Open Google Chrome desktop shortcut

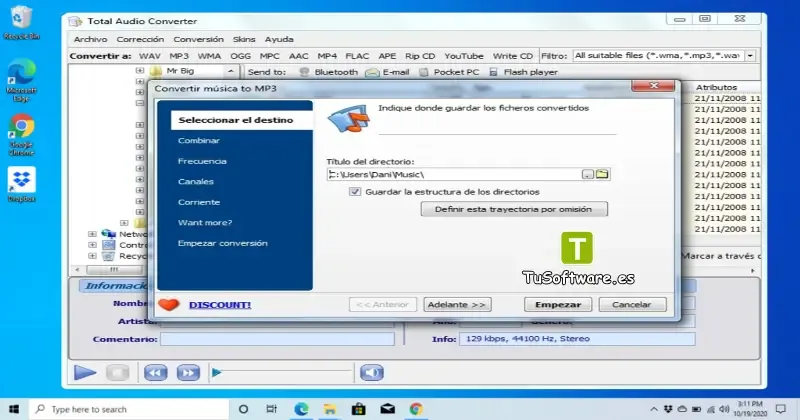point(21,135)
